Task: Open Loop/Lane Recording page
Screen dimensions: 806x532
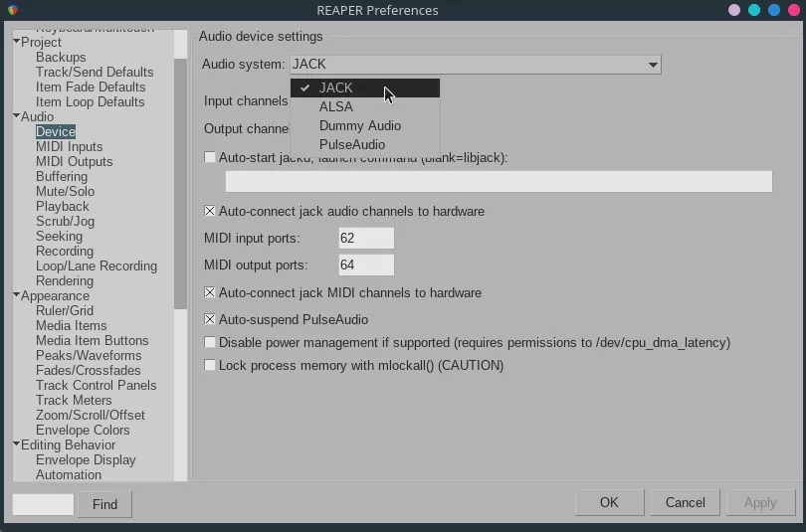Action: coord(97,266)
